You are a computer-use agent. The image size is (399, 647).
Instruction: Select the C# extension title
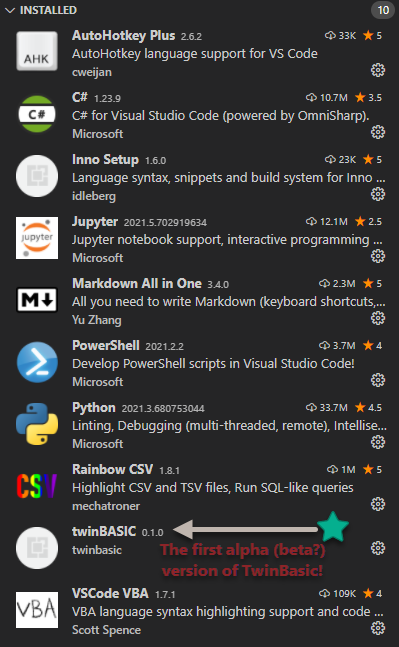click(80, 97)
